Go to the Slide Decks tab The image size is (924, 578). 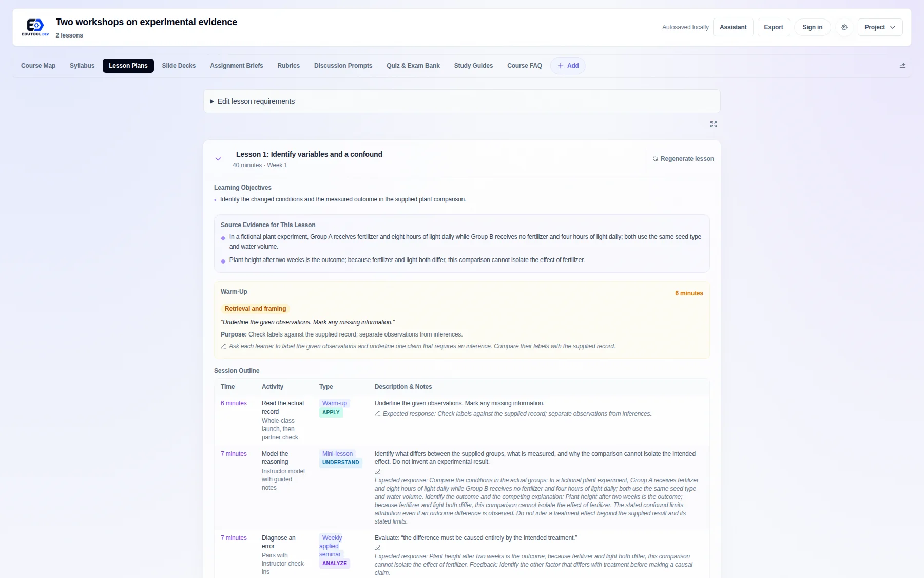[179, 66]
